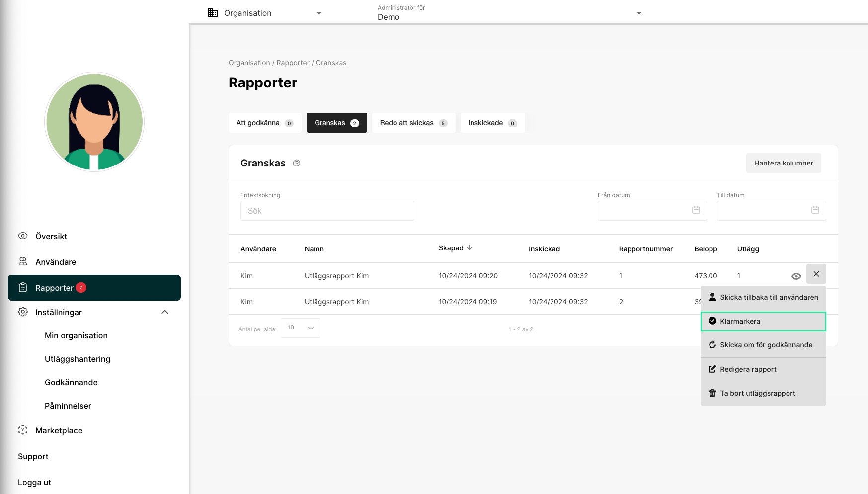Screen dimensions: 868x494
Task: Click the Översikt eye icon in the sidebar
Action: tap(23, 236)
